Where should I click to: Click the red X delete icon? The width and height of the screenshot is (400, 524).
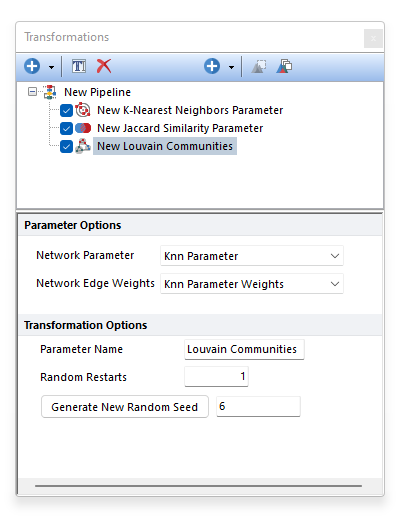[x=104, y=66]
